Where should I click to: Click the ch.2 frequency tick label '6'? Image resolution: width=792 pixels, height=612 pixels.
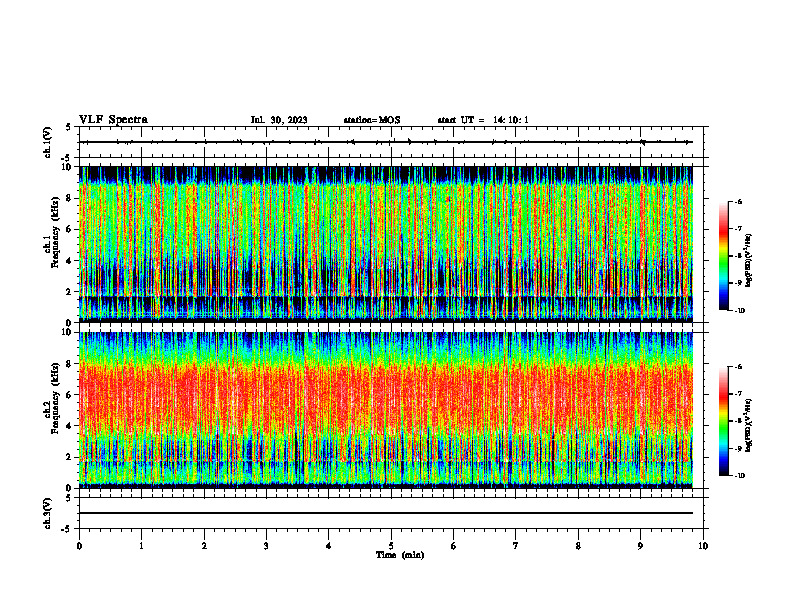coord(70,395)
